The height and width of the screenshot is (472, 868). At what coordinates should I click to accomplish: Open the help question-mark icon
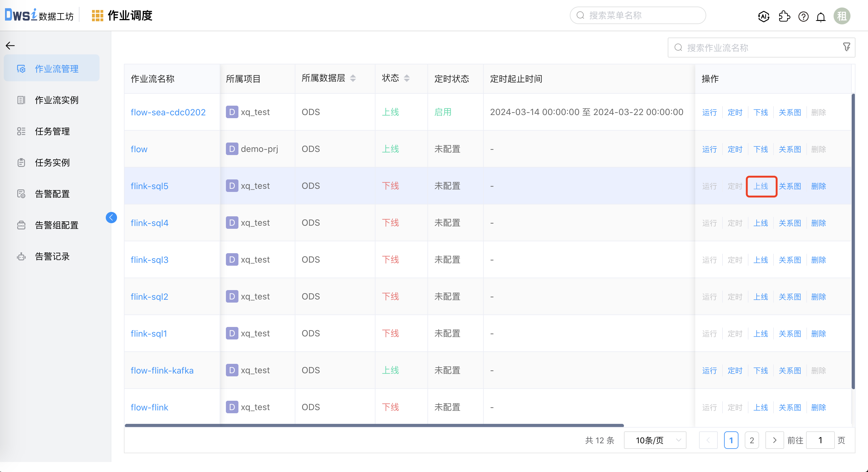(803, 17)
